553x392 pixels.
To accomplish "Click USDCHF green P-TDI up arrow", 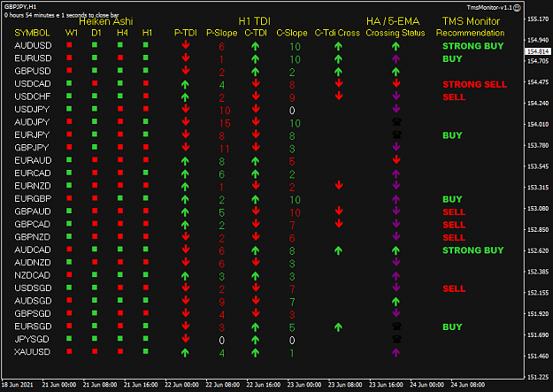I will pyautogui.click(x=185, y=96).
